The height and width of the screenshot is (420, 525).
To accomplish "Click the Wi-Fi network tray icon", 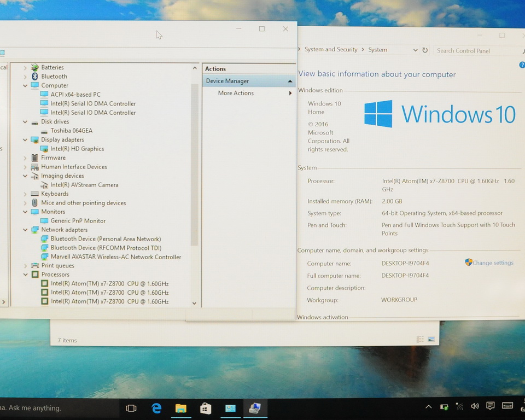I will coord(459,407).
